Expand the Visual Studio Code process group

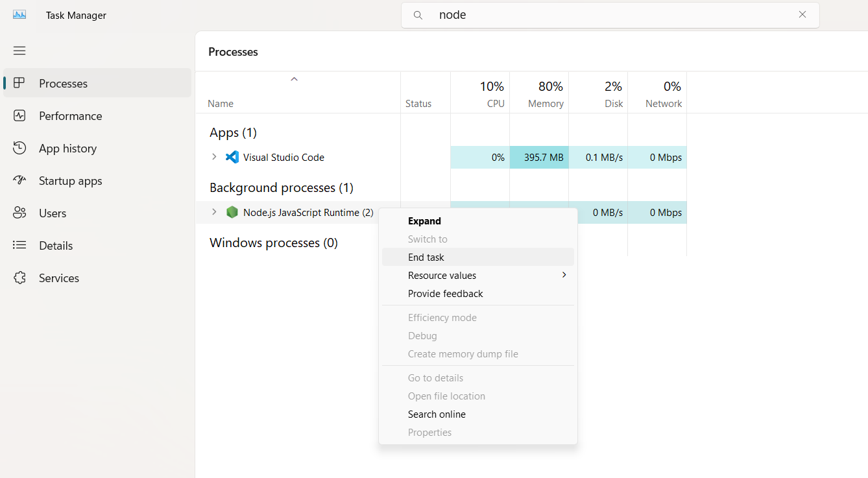tap(214, 157)
